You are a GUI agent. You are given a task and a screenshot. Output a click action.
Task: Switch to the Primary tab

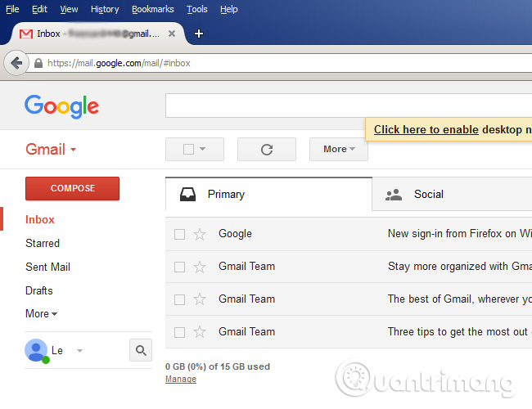[x=268, y=195]
